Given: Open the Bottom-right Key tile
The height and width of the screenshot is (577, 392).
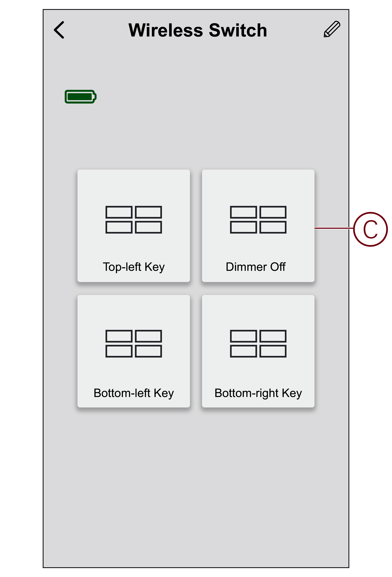Looking at the screenshot, I should pyautogui.click(x=258, y=351).
